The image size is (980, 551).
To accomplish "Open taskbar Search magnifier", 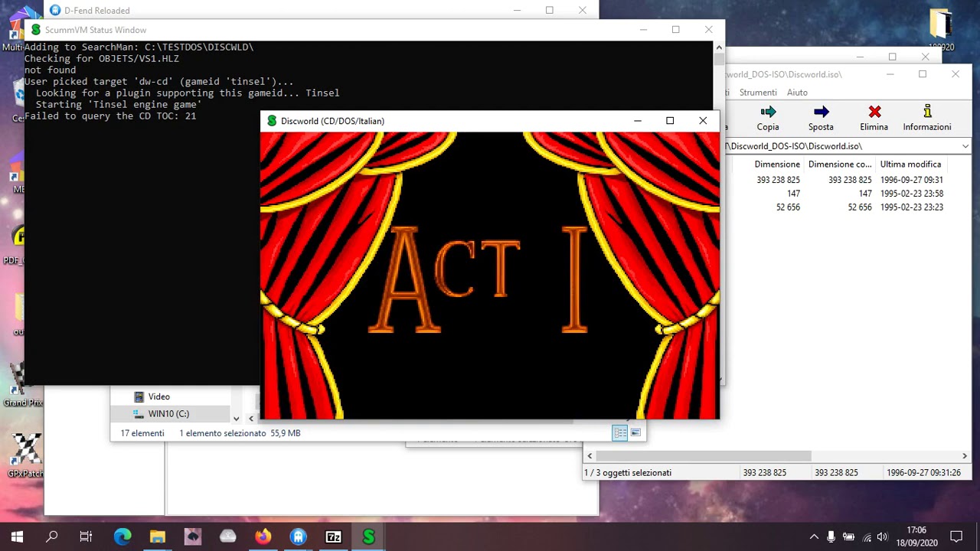I will 52,536.
